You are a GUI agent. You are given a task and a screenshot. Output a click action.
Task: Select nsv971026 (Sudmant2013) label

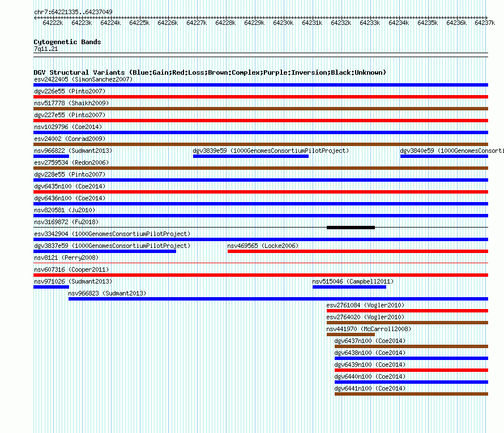(73, 281)
